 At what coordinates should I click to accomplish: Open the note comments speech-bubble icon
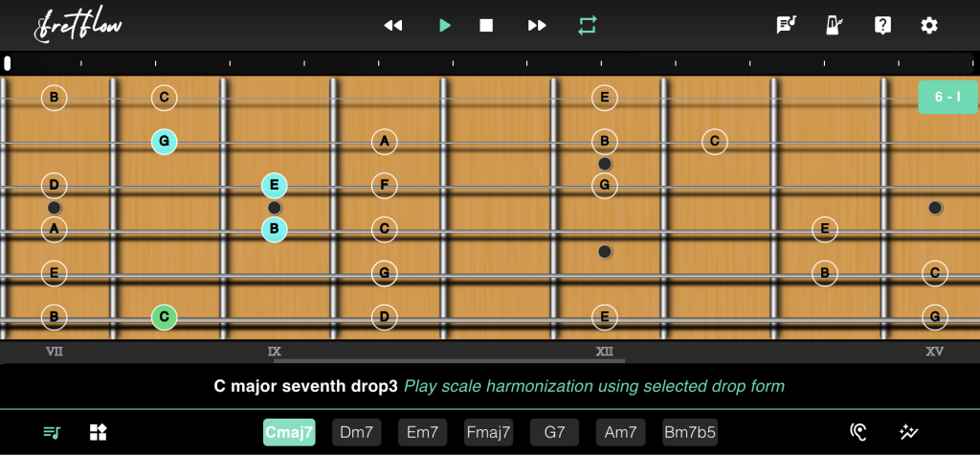(x=787, y=25)
